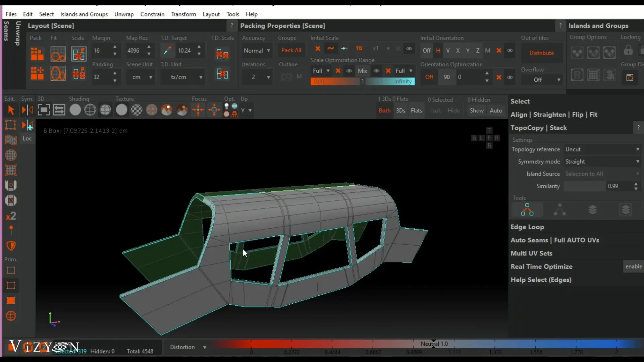Click the TopoCopy similar islands tool icon
This screenshot has height=362, width=644.
(527, 209)
